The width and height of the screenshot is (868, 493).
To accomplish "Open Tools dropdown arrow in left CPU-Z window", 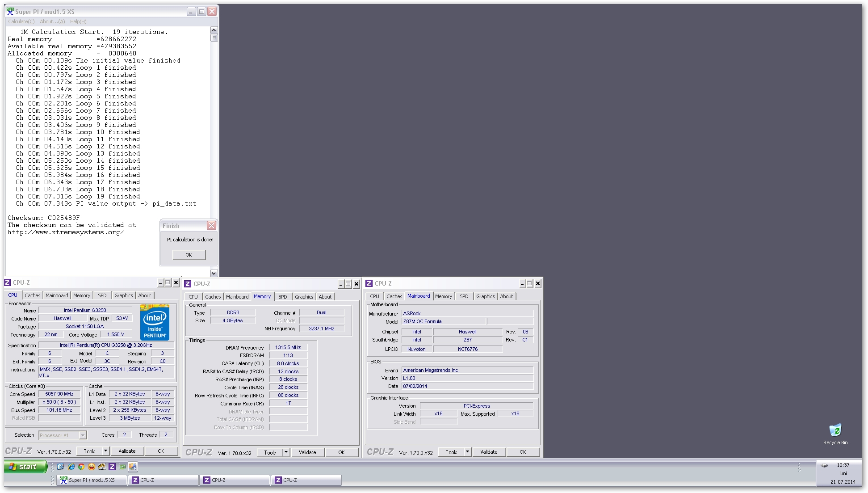I will (x=105, y=451).
